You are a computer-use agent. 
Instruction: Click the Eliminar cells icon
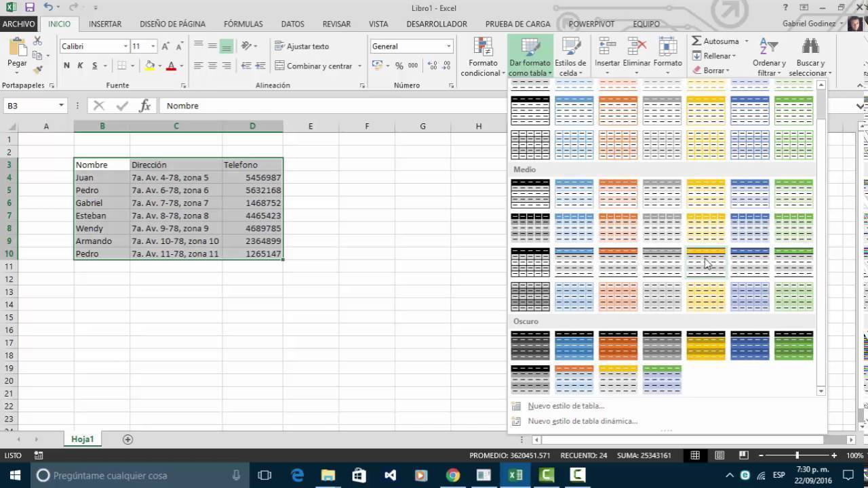point(636,47)
